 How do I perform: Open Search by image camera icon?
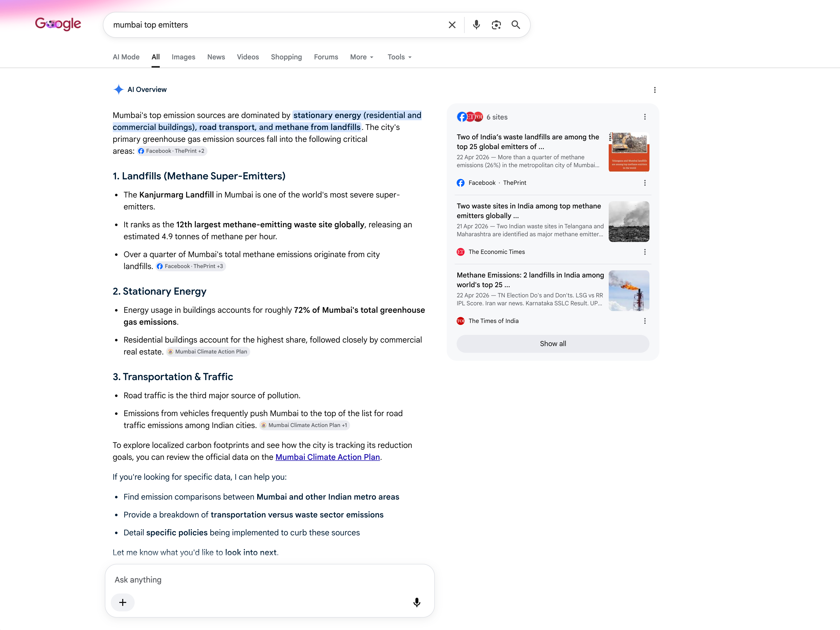coord(496,25)
